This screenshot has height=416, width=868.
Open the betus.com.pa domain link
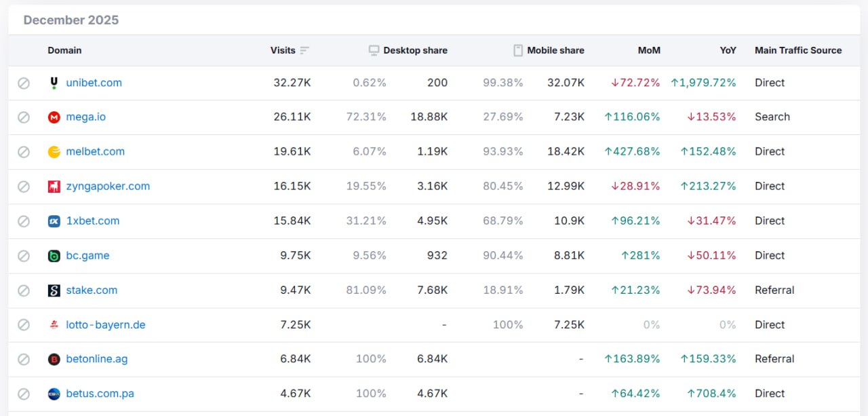pyautogui.click(x=100, y=394)
